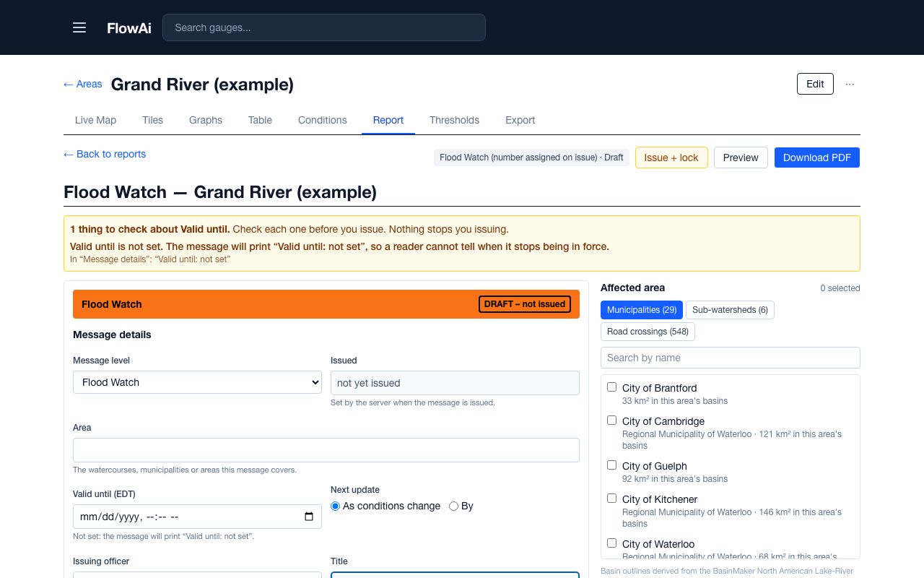Select the Report tab
This screenshot has width=924, height=578.
[388, 120]
